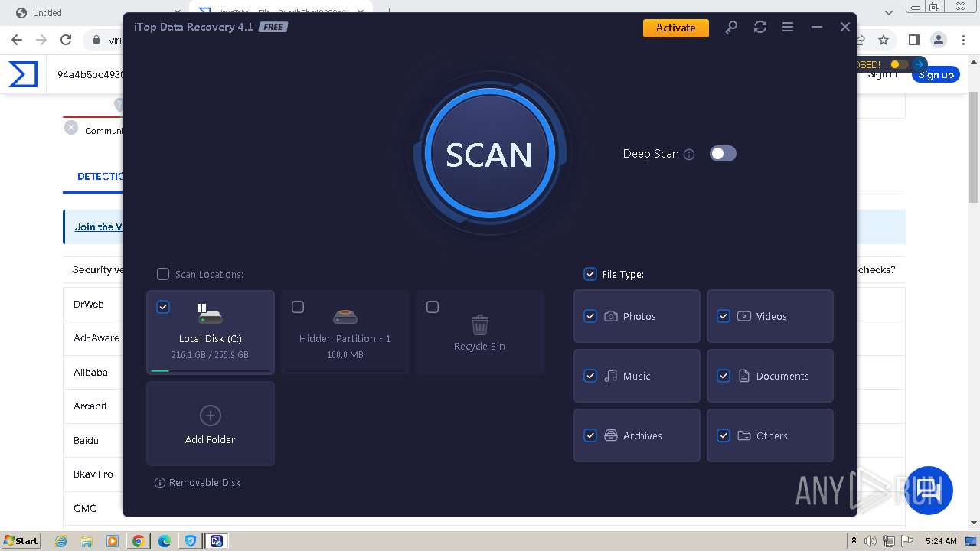Bookmark the page with the star icon
Viewport: 980px width, 551px height.
[x=884, y=40]
